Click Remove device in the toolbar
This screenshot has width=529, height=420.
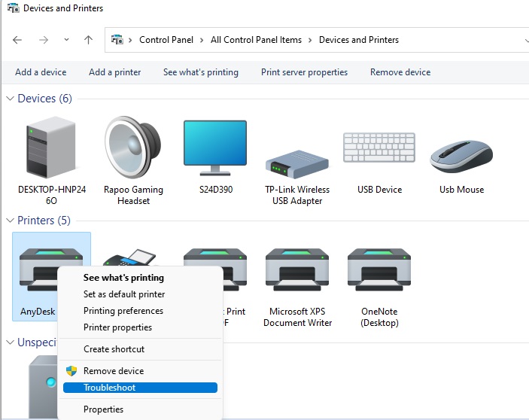coord(400,72)
